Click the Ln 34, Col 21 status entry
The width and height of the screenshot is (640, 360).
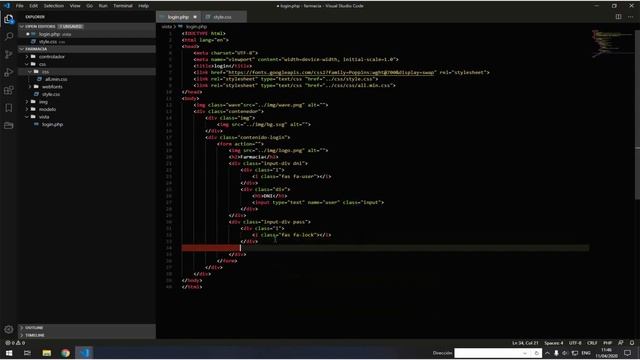coord(525,343)
